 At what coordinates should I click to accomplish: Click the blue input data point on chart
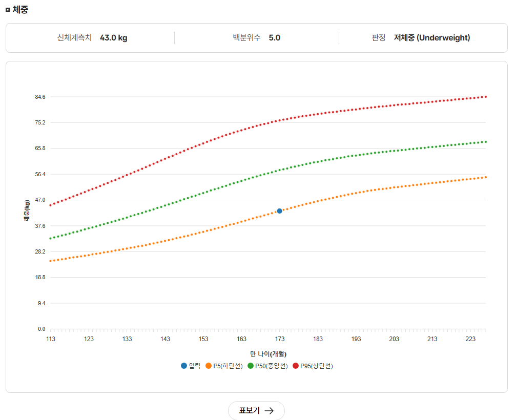(x=279, y=211)
